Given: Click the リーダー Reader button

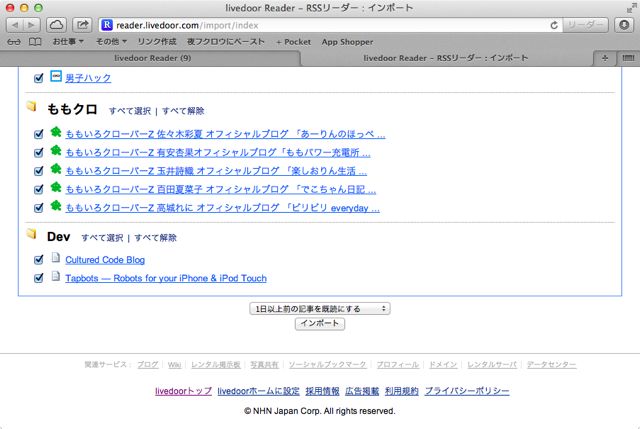Looking at the screenshot, I should pos(585,25).
